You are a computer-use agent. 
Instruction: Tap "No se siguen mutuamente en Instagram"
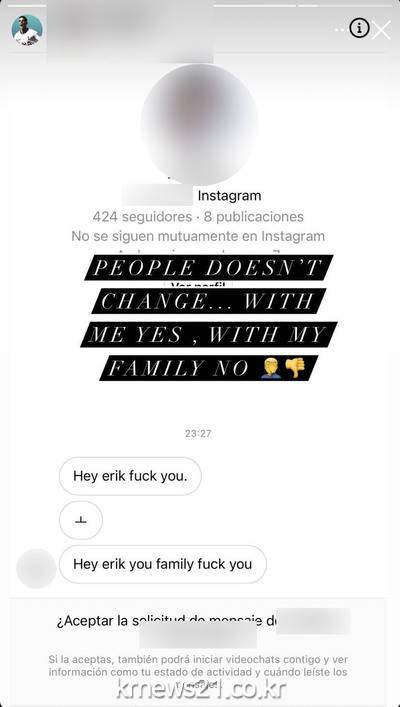coord(198,236)
